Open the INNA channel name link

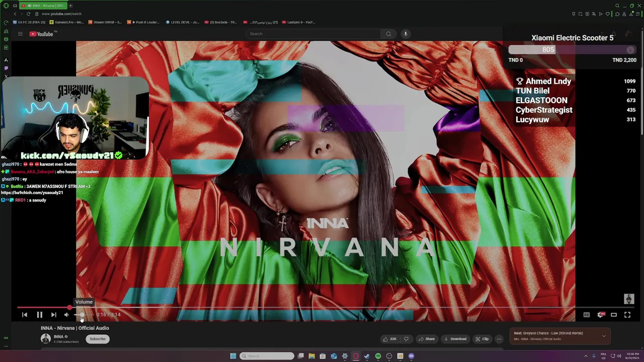58,336
